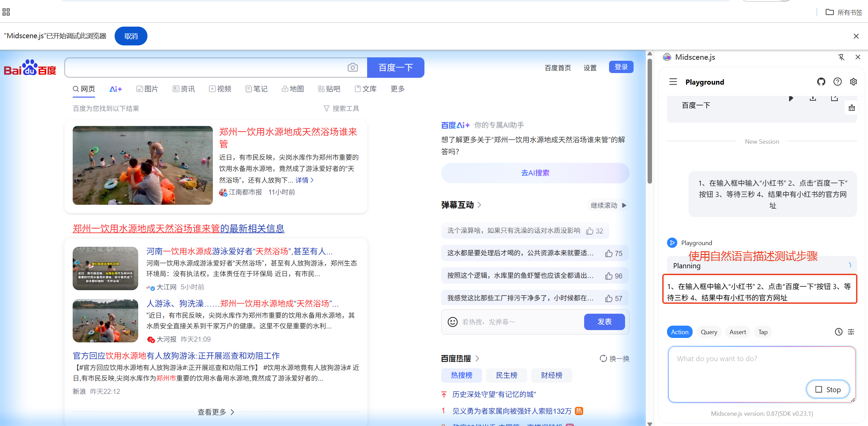The width and height of the screenshot is (868, 426).
Task: Click the blue Playground avatar icon
Action: click(672, 243)
